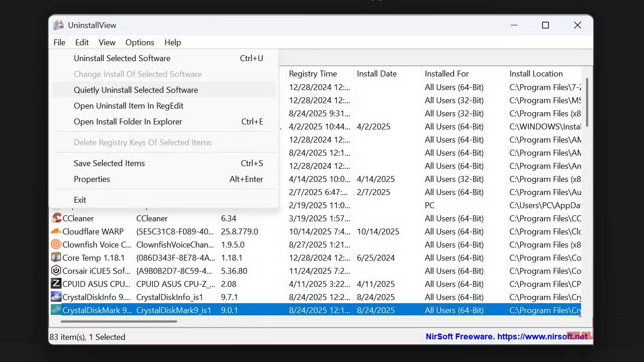Click the CCleaner program icon
Viewport: 644px width, 362px height.
(56, 218)
